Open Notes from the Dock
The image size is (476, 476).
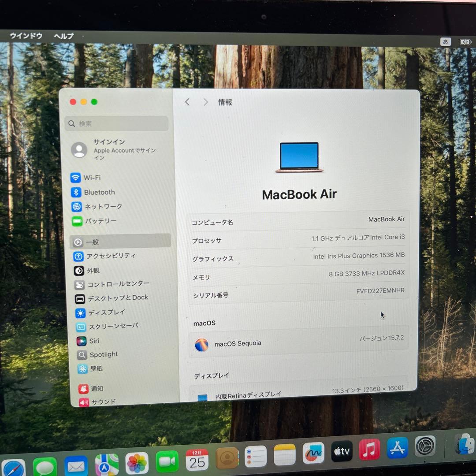(x=284, y=454)
